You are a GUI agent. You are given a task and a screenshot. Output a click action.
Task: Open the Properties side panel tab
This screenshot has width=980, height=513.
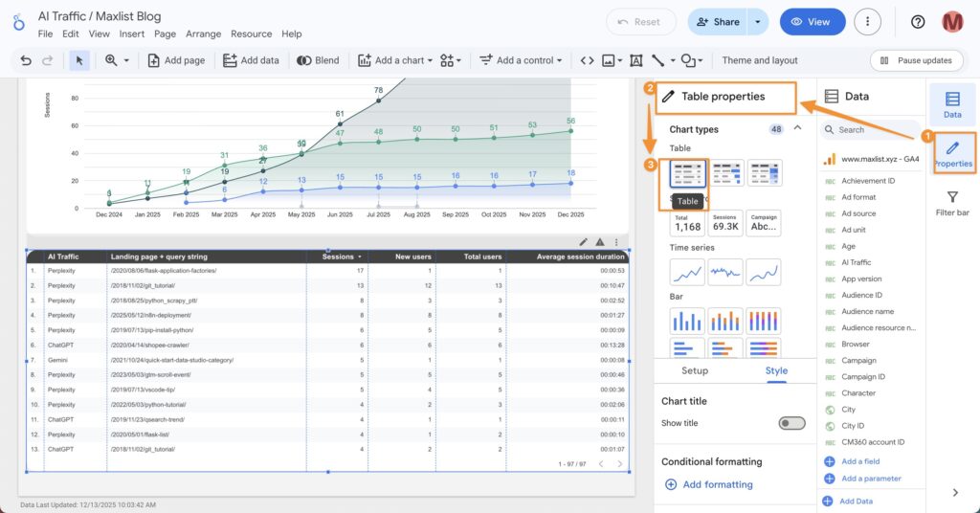(x=952, y=154)
